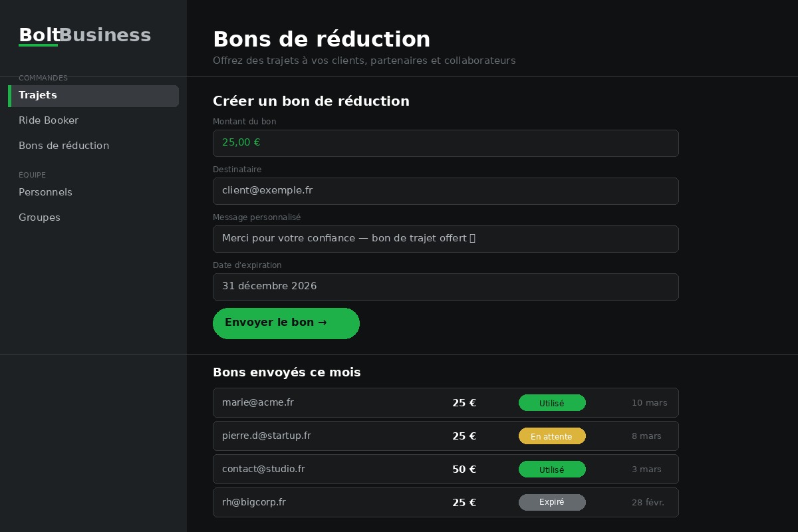Edit the Message personnalisé text
Screen dimensions: 798x532
coord(446,239)
